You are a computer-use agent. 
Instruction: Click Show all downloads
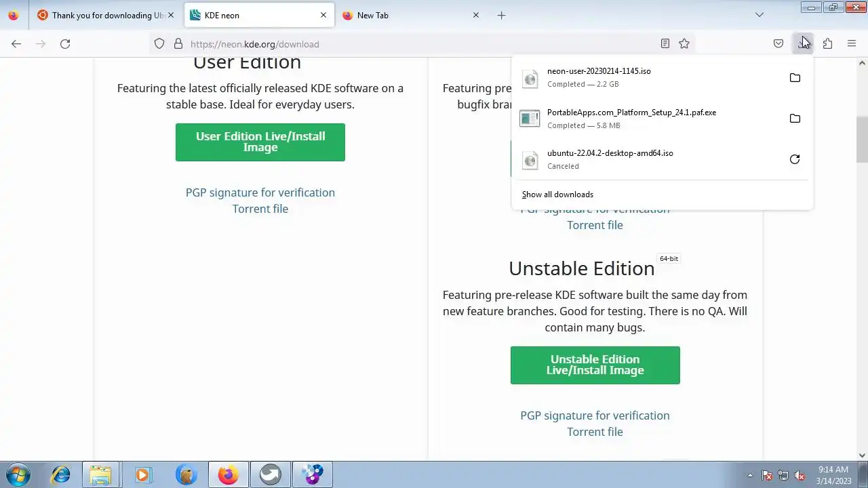[x=557, y=195]
